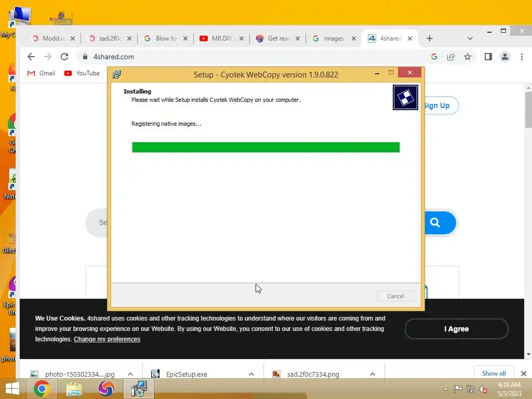The width and height of the screenshot is (532, 399).
Task: Expand options for photo-150302334 jpg download
Action: click(x=130, y=374)
